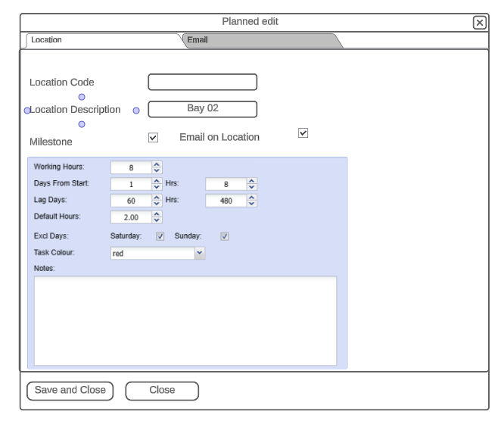Viewport: 504px width, 427px height.
Task: Click the Working Hours label
Action: click(59, 167)
